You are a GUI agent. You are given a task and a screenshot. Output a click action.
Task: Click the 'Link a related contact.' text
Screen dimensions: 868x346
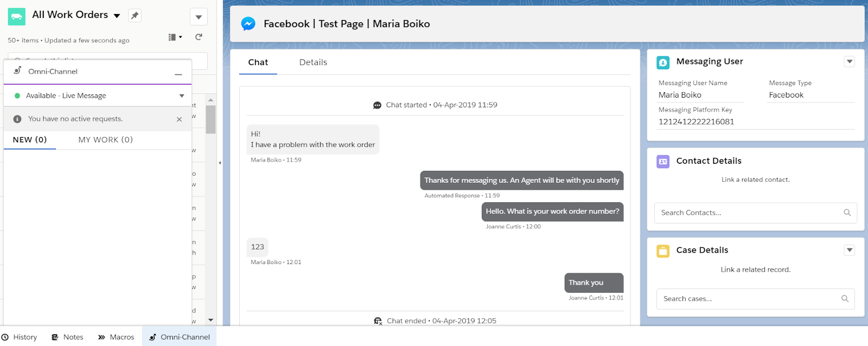[x=756, y=180]
